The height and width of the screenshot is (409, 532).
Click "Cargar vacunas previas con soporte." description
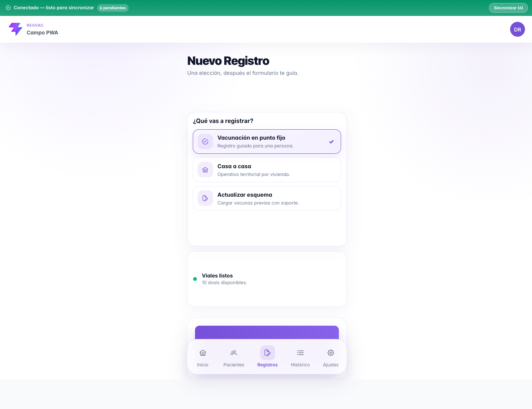coord(258,203)
